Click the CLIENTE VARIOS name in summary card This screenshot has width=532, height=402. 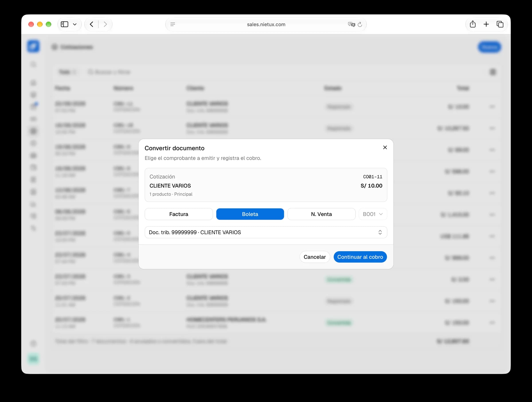170,186
